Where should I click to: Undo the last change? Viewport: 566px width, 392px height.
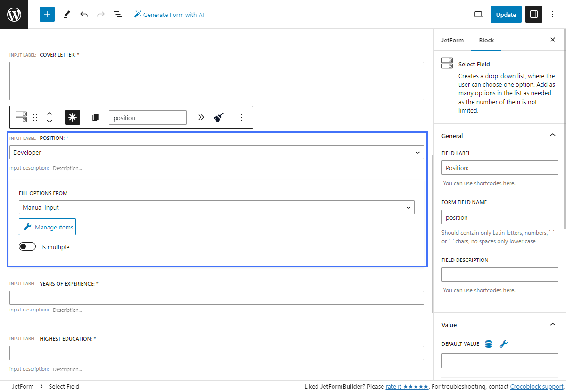(x=83, y=14)
